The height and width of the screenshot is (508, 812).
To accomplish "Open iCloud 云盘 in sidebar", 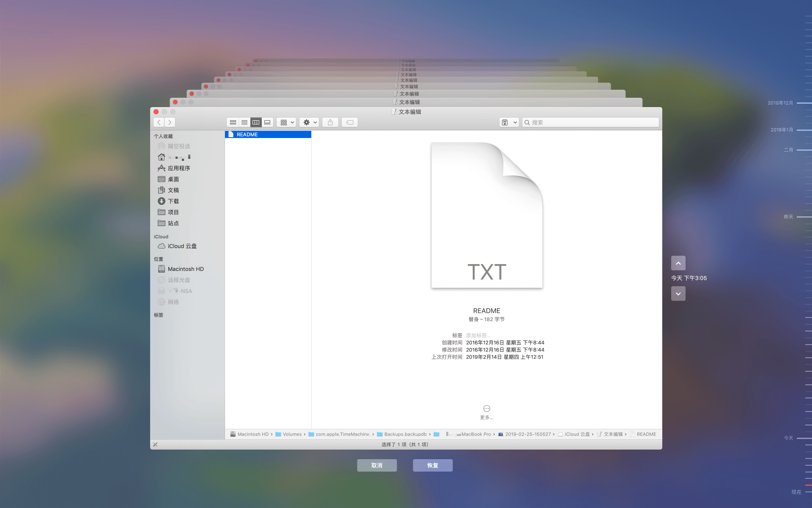I will [x=177, y=246].
